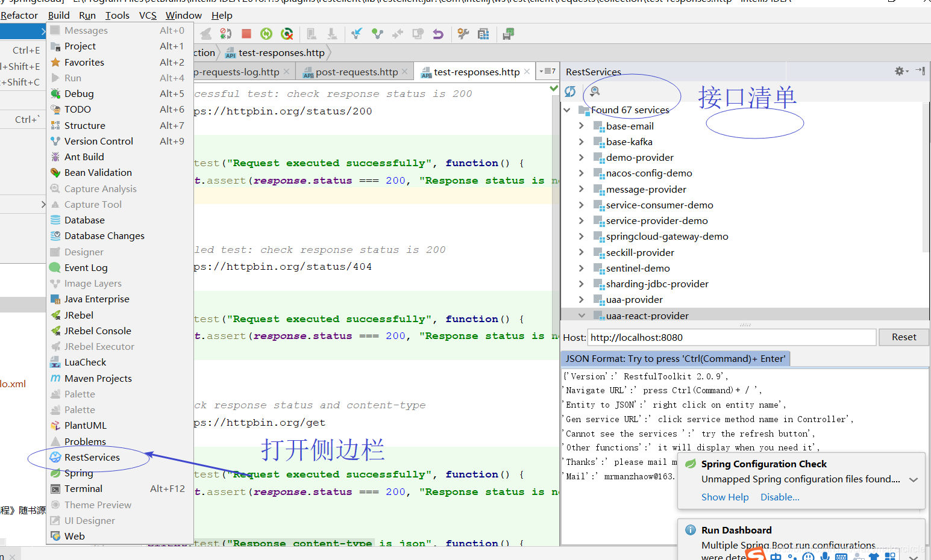Click the JRebel debug icon in the toolbar

[226, 34]
